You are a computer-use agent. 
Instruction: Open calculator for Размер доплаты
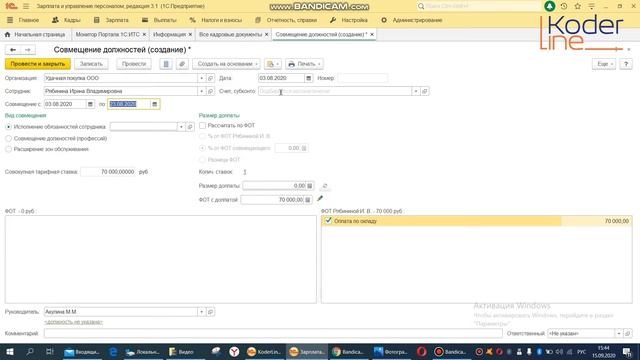coord(310,186)
